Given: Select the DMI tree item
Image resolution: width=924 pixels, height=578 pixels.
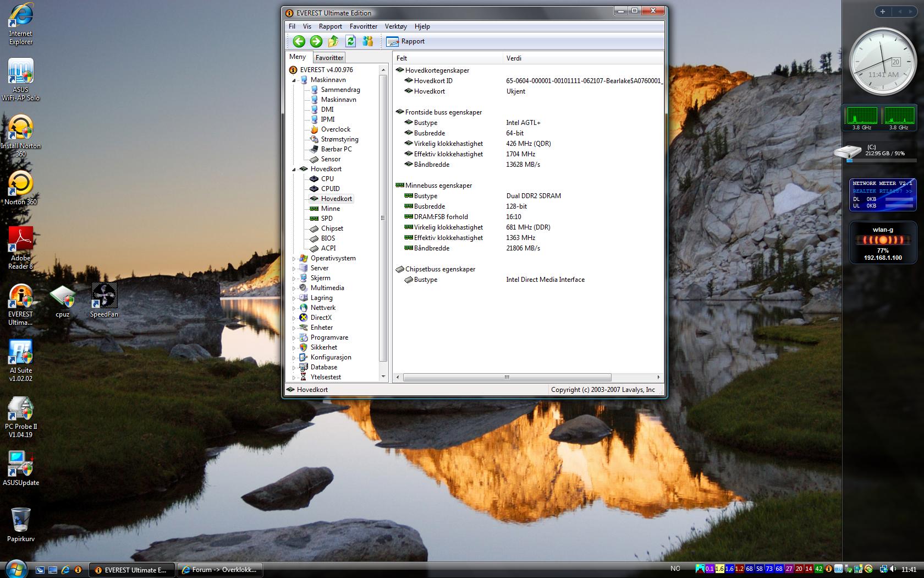Looking at the screenshot, I should tap(327, 110).
